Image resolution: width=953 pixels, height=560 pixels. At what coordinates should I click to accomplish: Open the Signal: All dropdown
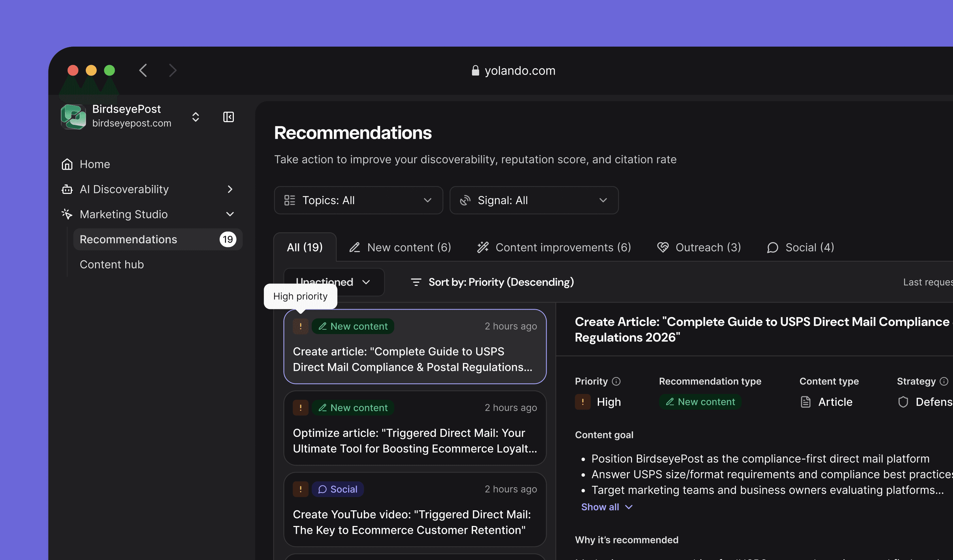click(x=534, y=200)
